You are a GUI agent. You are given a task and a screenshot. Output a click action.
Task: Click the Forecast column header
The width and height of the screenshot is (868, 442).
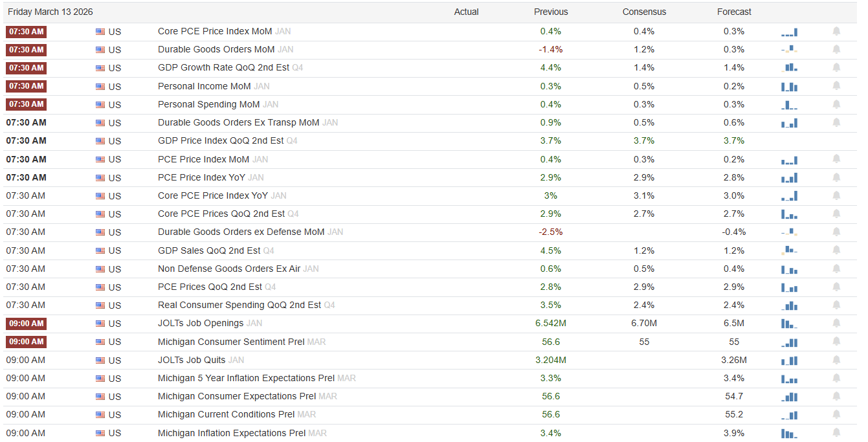point(734,12)
